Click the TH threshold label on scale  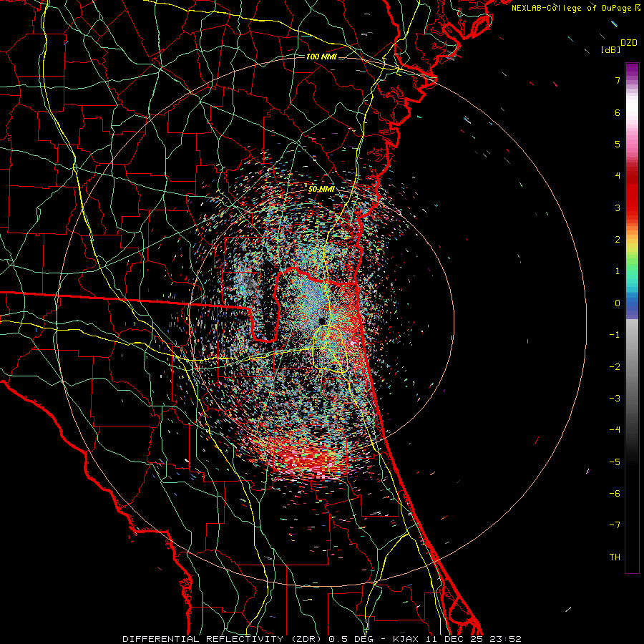point(615,557)
